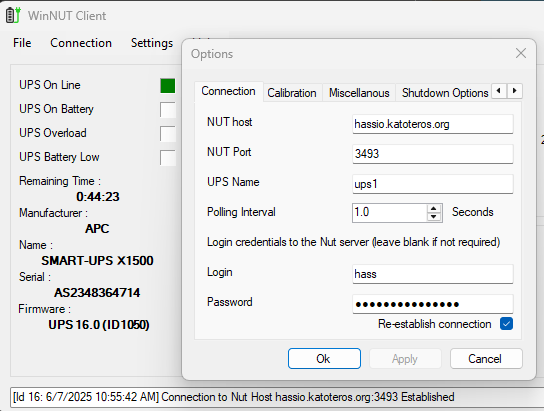
Task: Click the Seconds label beside polling interval
Action: [473, 212]
